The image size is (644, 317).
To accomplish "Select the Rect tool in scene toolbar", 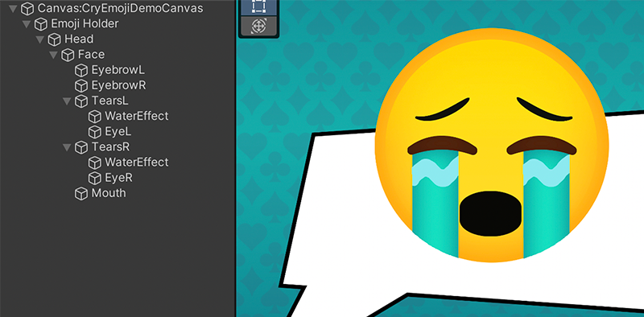I will (258, 7).
